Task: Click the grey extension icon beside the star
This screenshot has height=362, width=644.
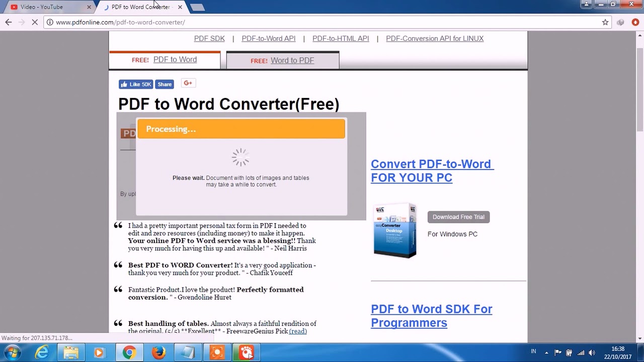Action: click(620, 22)
